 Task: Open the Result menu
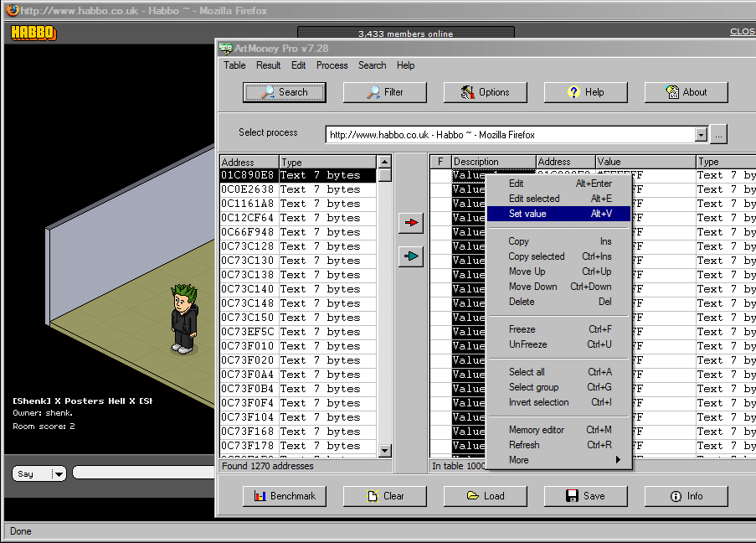(x=268, y=65)
